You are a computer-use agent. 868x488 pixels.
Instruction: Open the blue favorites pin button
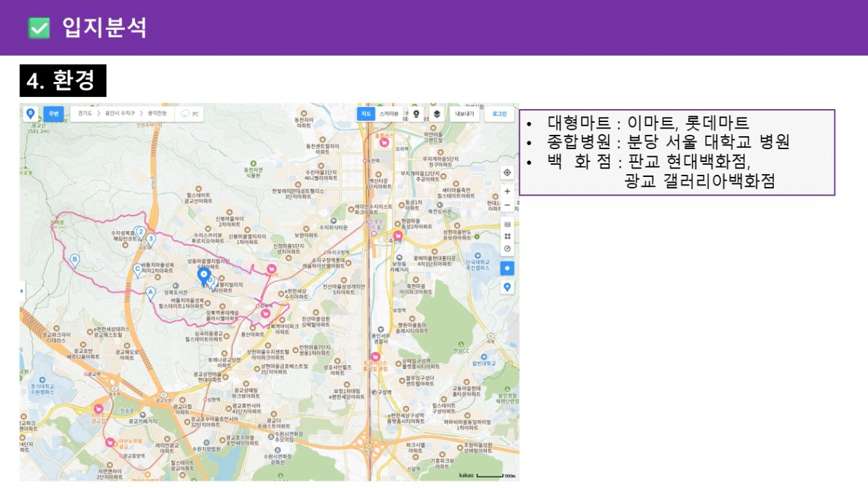coord(507,287)
